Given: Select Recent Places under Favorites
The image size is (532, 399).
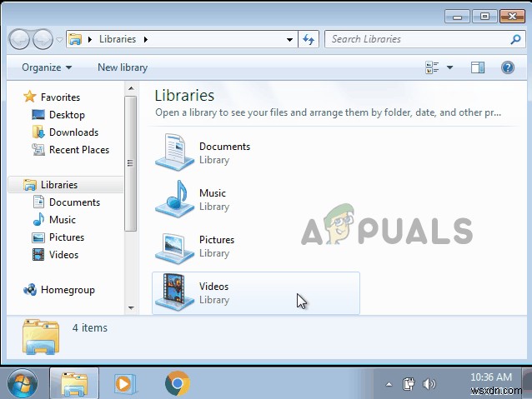Looking at the screenshot, I should tap(79, 150).
